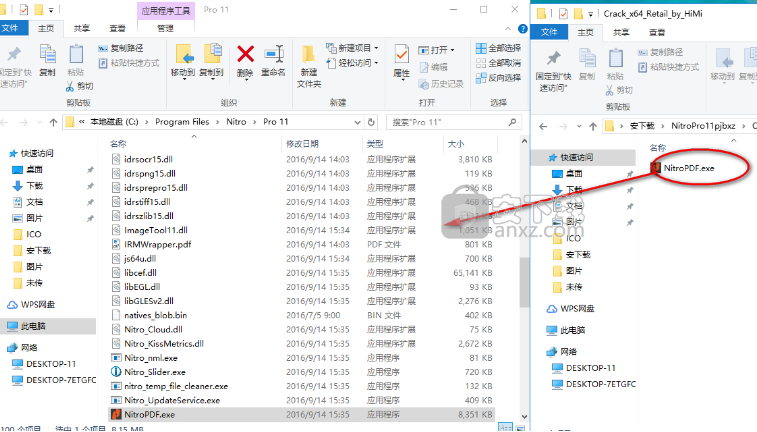This screenshot has width=757, height=432.
Task: Click the help question mark icon
Action: pos(522,28)
